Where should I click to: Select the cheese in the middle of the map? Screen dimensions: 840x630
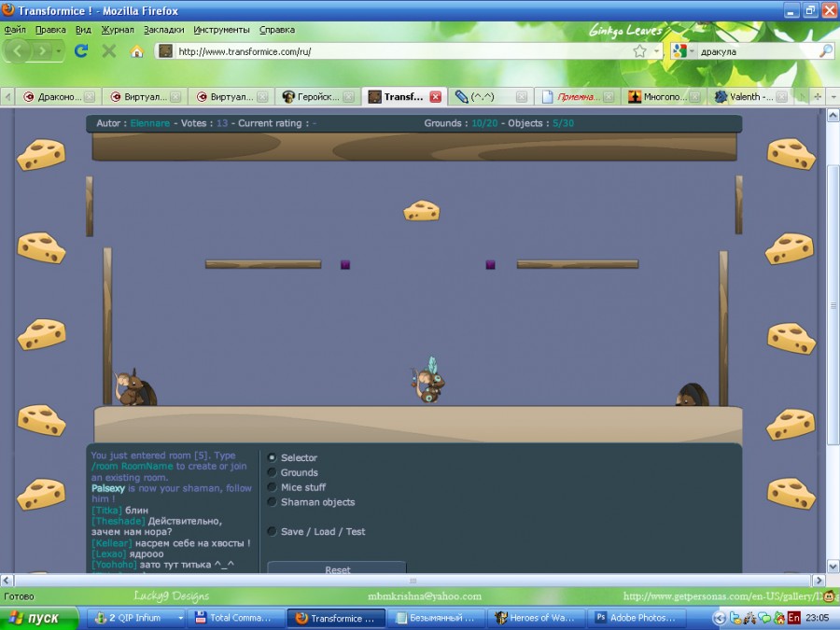pos(422,211)
